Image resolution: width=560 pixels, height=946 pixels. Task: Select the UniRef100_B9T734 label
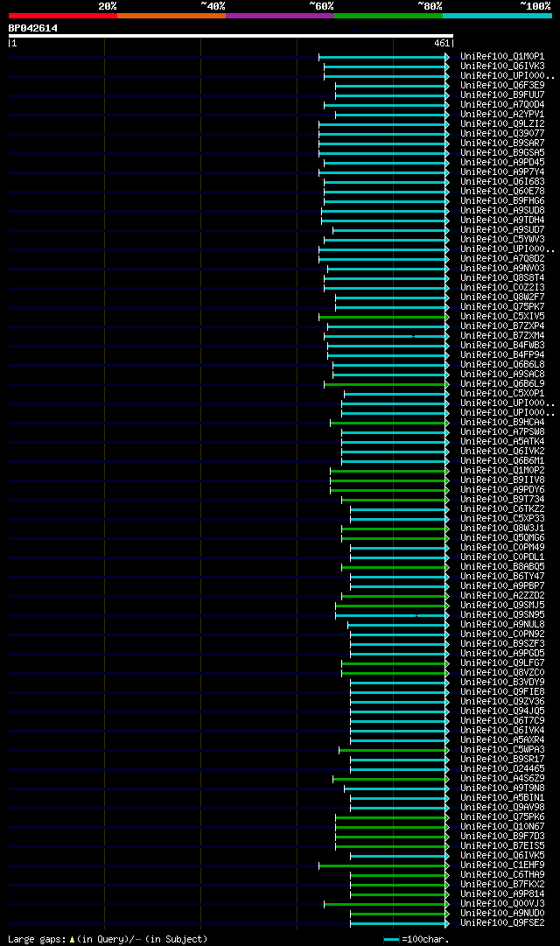tap(502, 500)
